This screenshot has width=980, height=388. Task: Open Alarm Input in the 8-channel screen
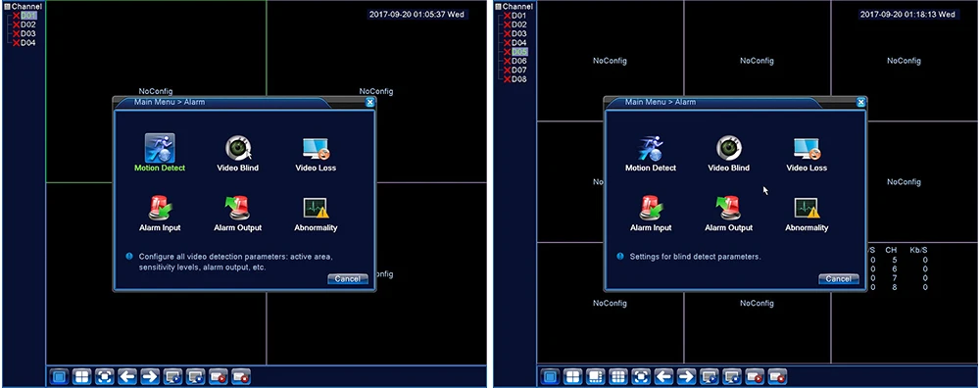point(651,214)
